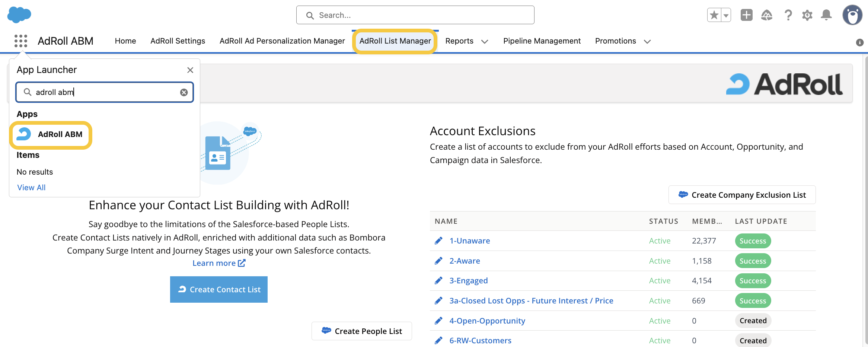The width and height of the screenshot is (868, 347).
Task: Click the Favorites star icon
Action: coord(714,15)
